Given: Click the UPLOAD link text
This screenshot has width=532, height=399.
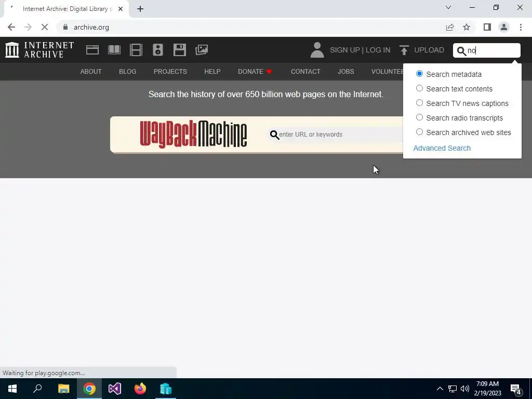Looking at the screenshot, I should tap(429, 50).
